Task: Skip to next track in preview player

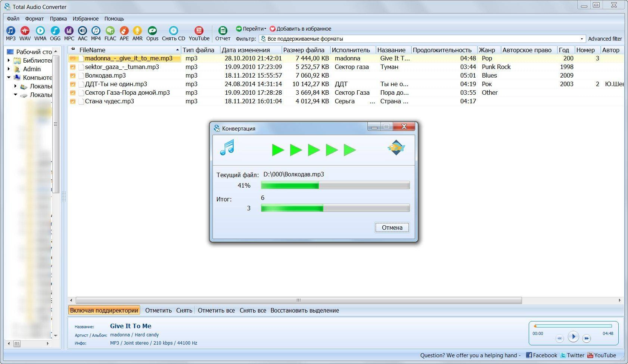Action: 587,339
